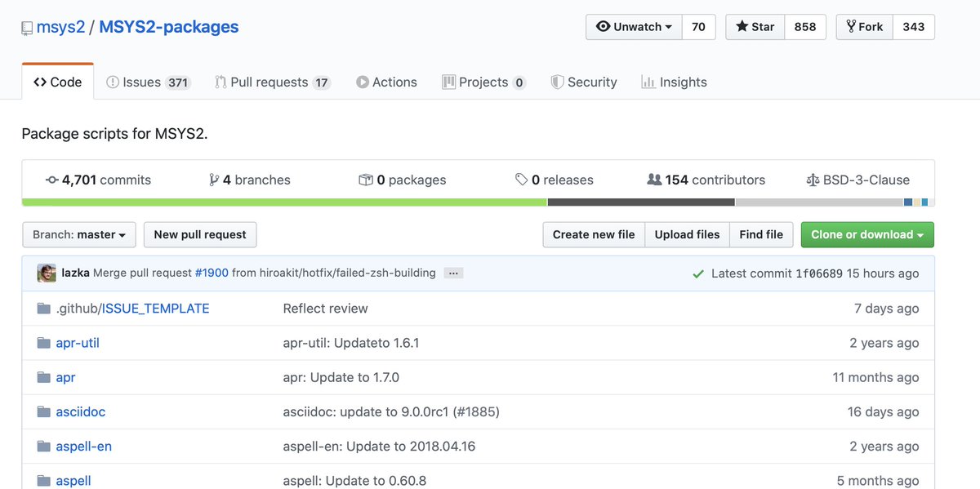Open the Projects tab
The width and height of the screenshot is (980, 489).
tap(484, 82)
